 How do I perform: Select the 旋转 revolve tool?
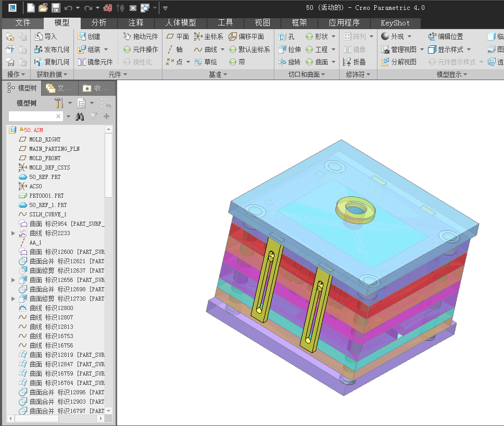(x=289, y=62)
